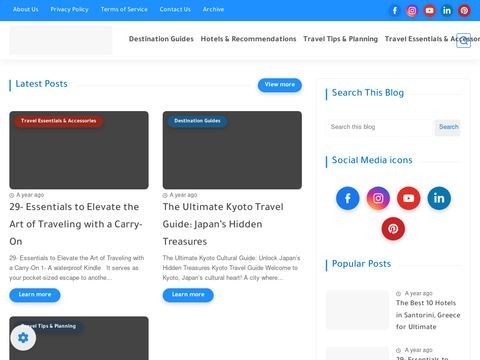Click the header search magnifier icon
This screenshot has width=480, height=360.
[x=463, y=40]
